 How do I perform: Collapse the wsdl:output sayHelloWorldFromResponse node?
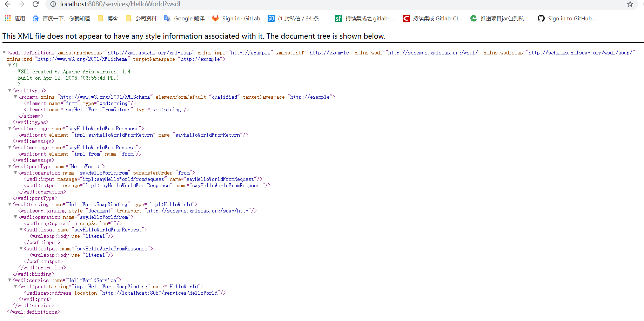(21, 248)
